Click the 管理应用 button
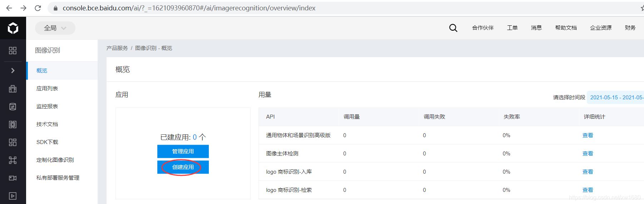This screenshot has width=644, height=204. point(183,151)
